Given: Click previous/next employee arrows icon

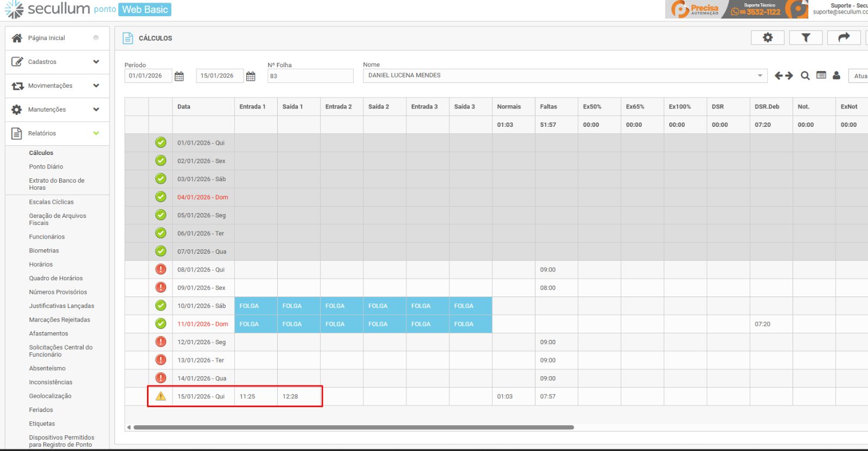Looking at the screenshot, I should [783, 76].
